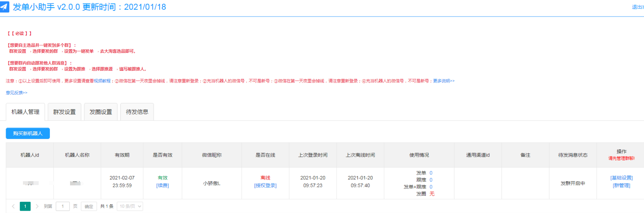644x213 pixels.
Task: Open 群管理 for the robot
Action: (x=621, y=186)
